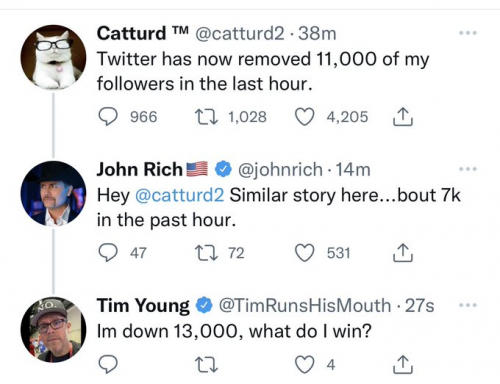Retweet Tim Young's tweet
Image resolution: width=500 pixels, height=384 pixels.
click(206, 365)
